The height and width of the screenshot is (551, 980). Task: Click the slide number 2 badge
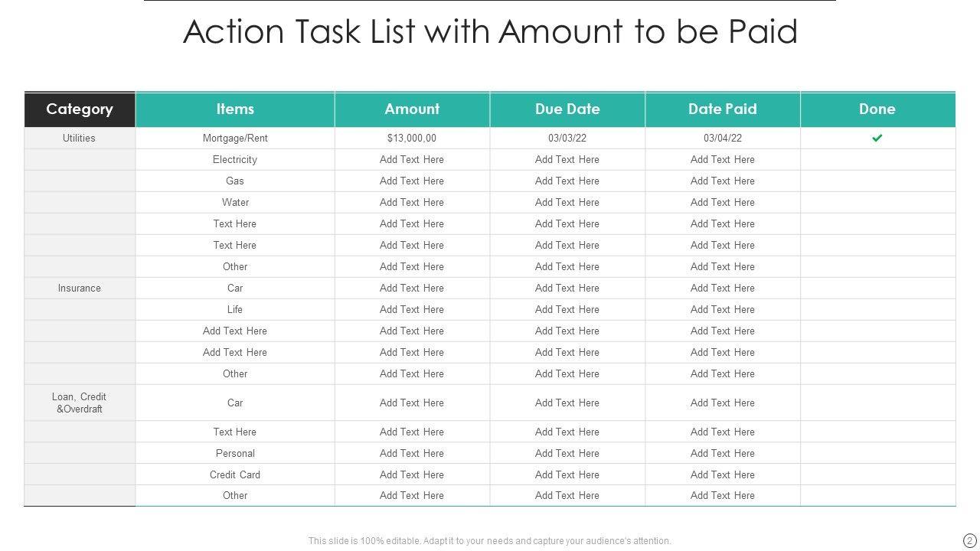click(x=970, y=540)
